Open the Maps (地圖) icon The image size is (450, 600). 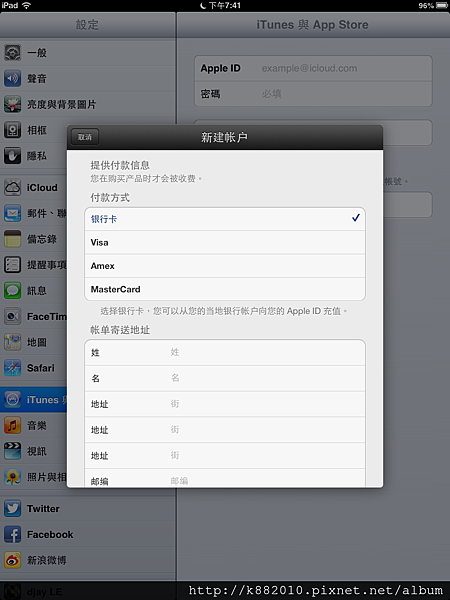(x=12, y=342)
